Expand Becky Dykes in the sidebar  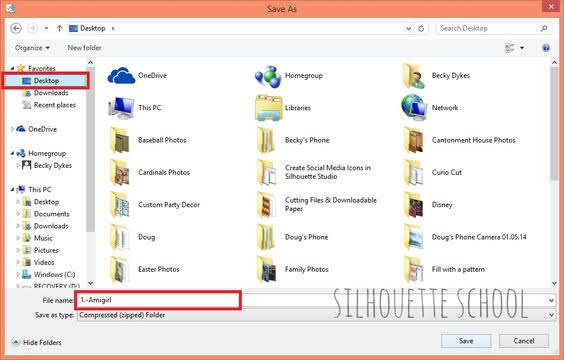click(18, 165)
